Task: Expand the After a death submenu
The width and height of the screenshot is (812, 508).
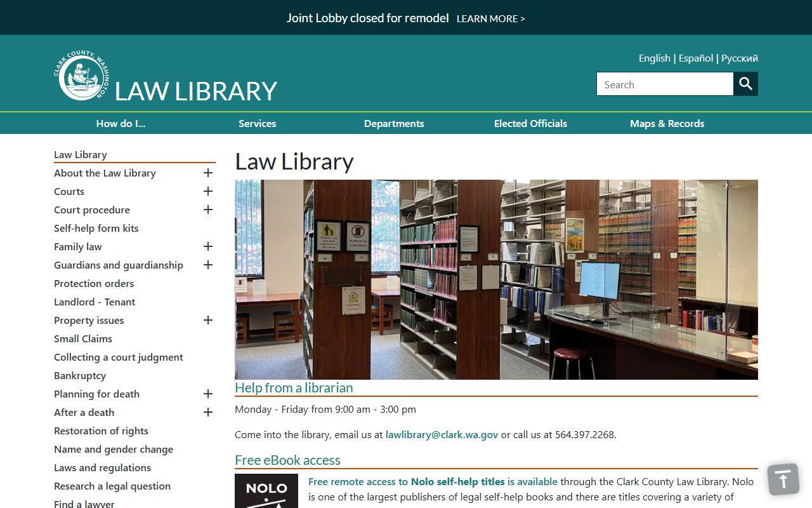Action: (207, 412)
